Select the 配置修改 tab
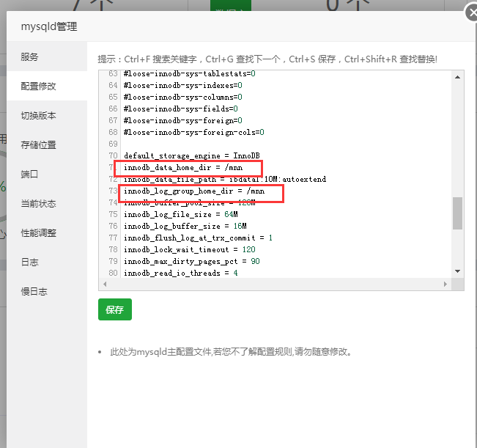 [47, 86]
